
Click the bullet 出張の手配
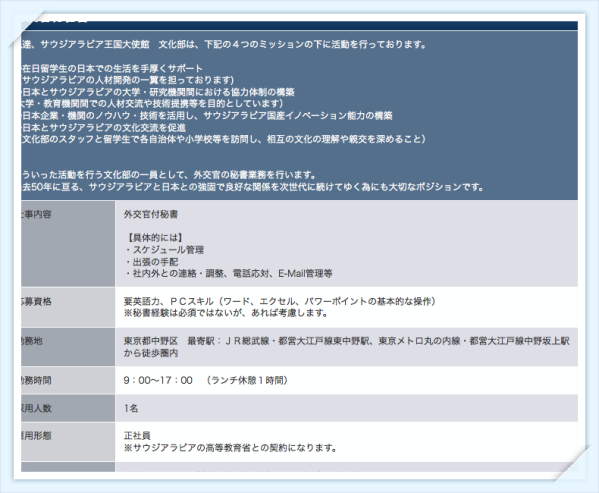[x=151, y=262]
